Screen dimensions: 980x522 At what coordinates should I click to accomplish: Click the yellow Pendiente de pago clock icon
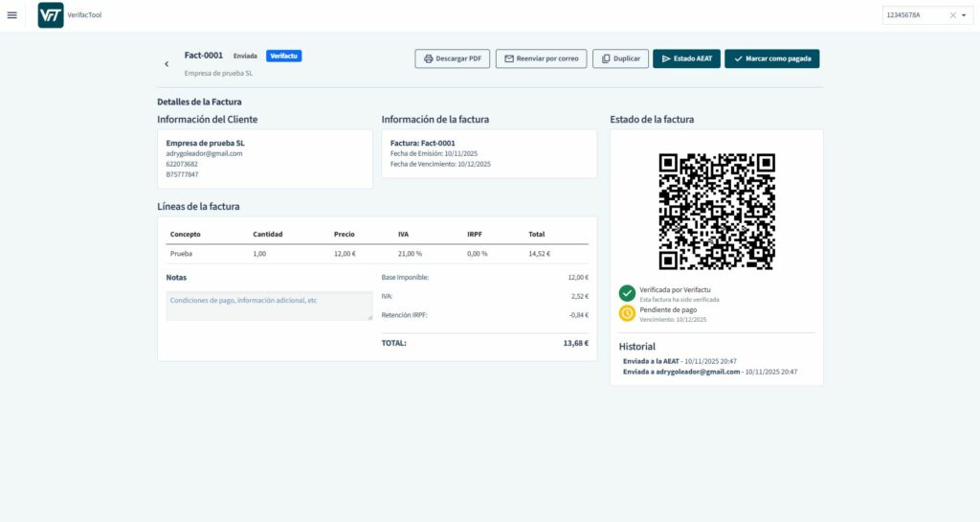coord(627,313)
